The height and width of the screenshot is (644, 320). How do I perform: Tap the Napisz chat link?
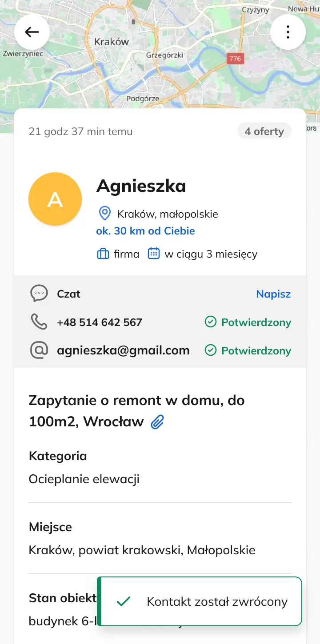[273, 294]
